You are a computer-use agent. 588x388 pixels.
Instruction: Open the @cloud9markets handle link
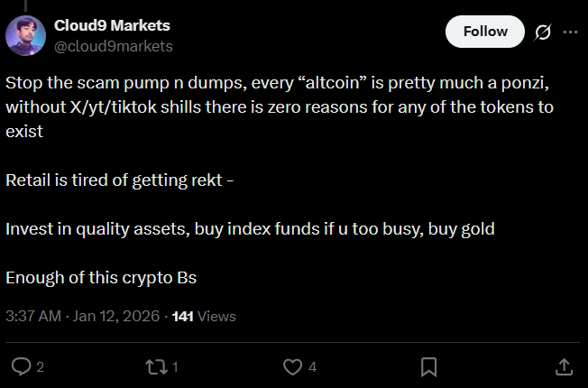click(x=114, y=45)
